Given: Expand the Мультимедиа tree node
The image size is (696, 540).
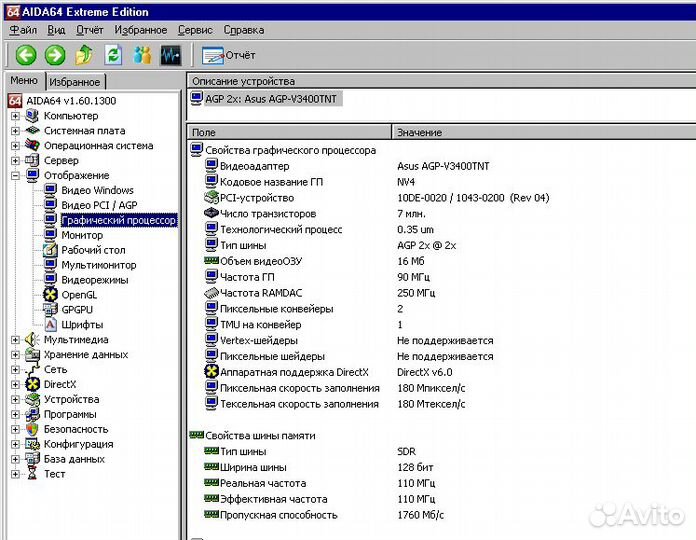Looking at the screenshot, I should 15,340.
